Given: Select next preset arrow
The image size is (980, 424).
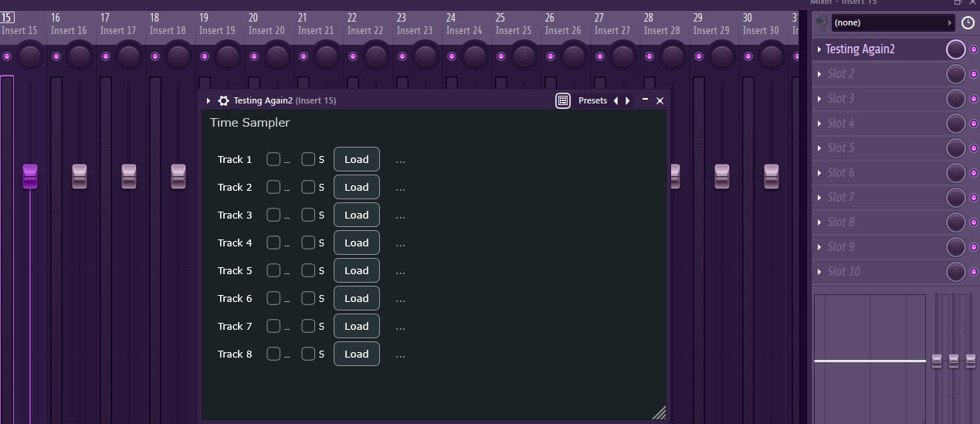Looking at the screenshot, I should point(628,100).
